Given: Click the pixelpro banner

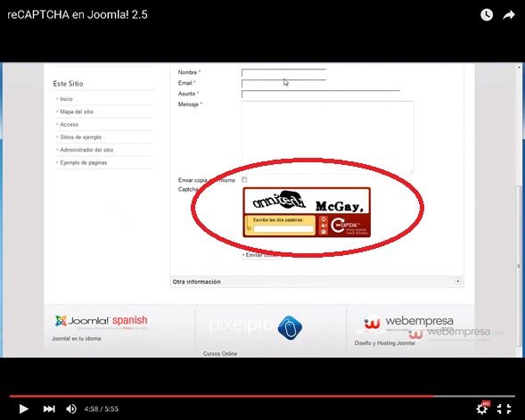Looking at the screenshot, I should tap(256, 327).
